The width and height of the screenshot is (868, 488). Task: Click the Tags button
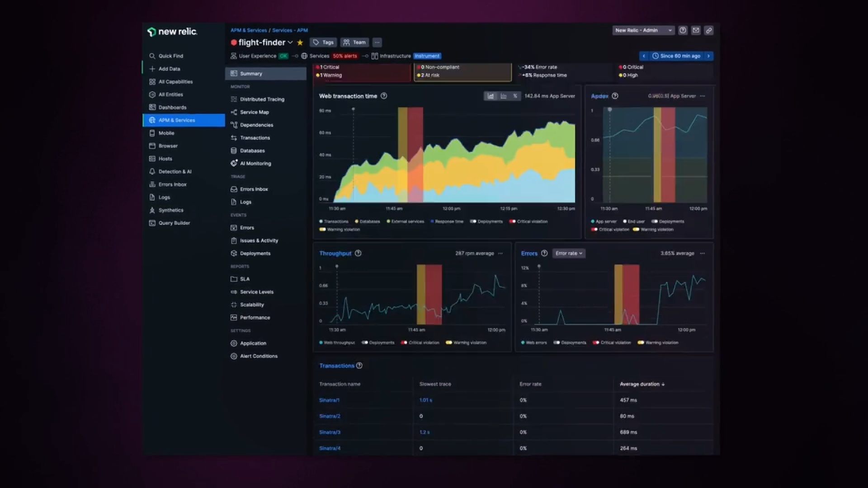(323, 42)
